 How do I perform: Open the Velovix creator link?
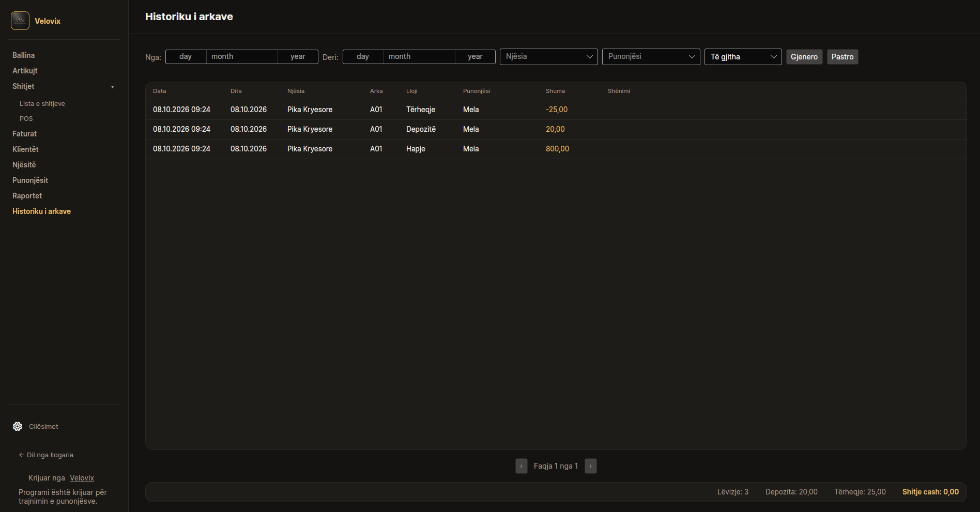tap(82, 478)
